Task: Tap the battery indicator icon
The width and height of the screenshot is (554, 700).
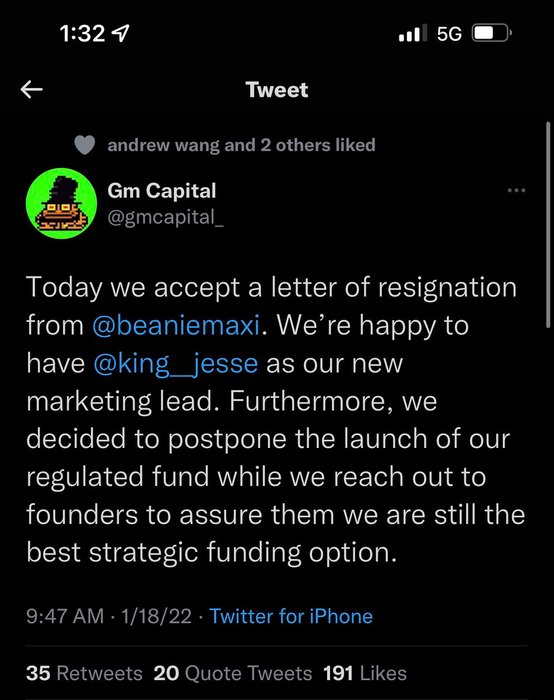Action: pyautogui.click(x=492, y=33)
